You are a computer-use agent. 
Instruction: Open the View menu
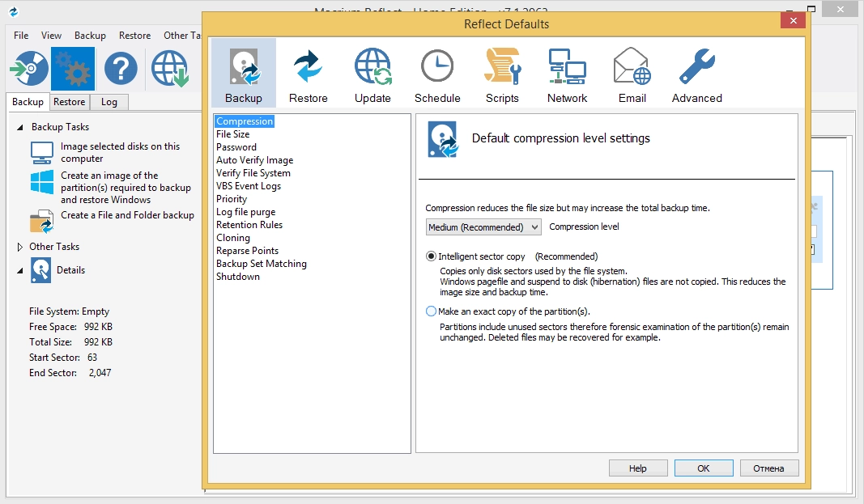(x=51, y=36)
